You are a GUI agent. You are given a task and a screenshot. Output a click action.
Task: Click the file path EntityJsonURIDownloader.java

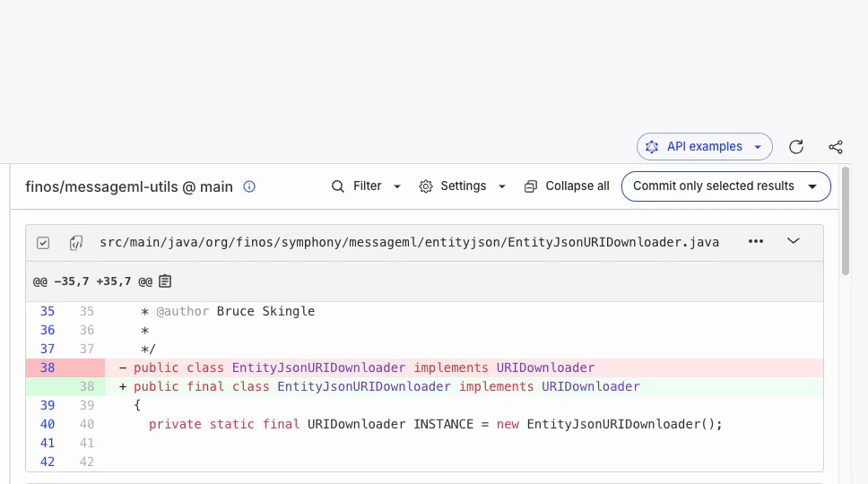pyautogui.click(x=409, y=242)
